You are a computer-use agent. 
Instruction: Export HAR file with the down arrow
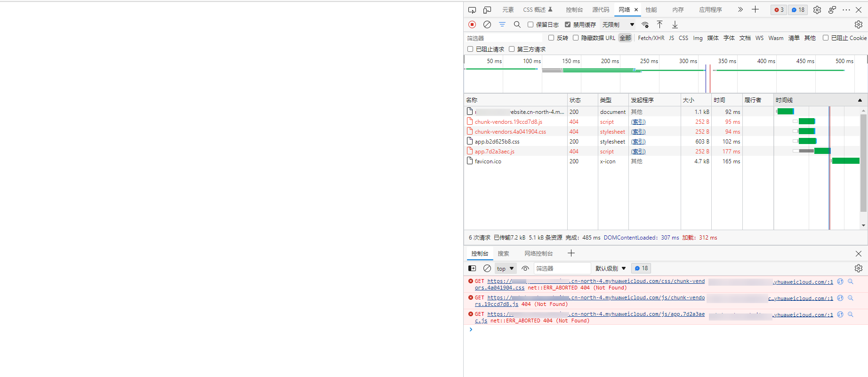point(675,24)
